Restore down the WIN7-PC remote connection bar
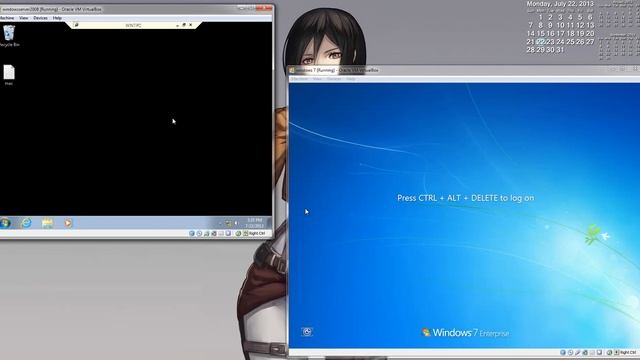 [x=184, y=25]
